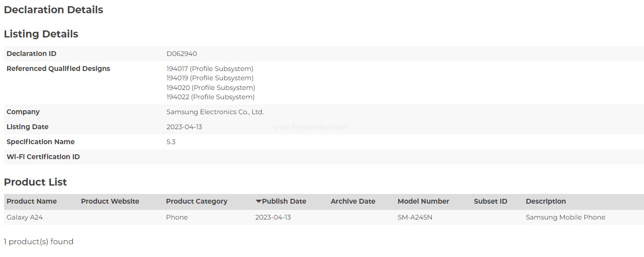
Task: Click Samsung Electronics Co., Ltd. company name
Action: tap(215, 112)
